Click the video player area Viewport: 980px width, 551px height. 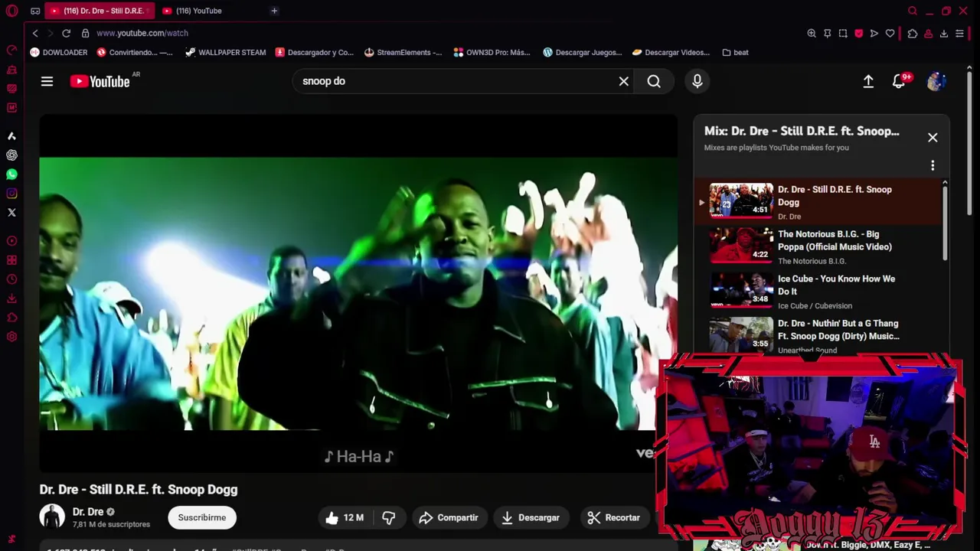pyautogui.click(x=358, y=294)
